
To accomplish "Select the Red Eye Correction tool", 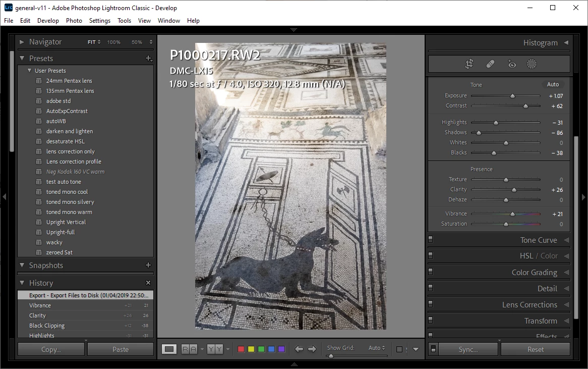I will [511, 64].
